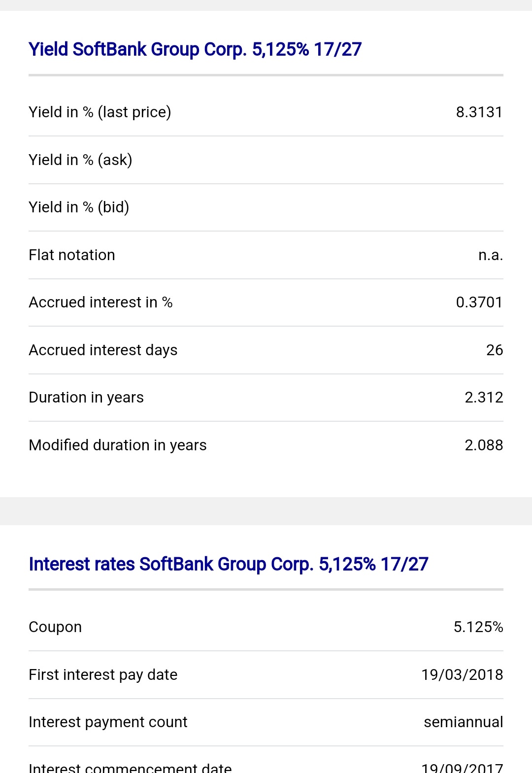
Task: Click the Interest rates SoftBank Group heading
Action: [229, 564]
